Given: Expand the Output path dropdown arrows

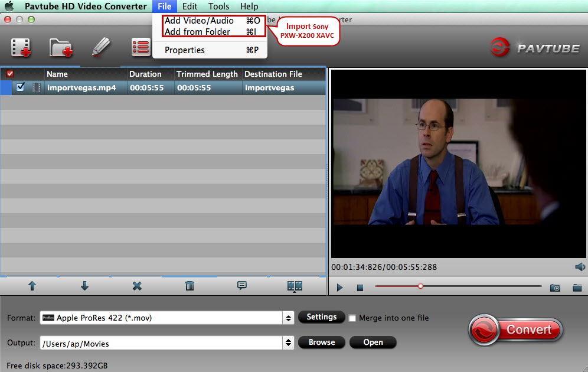Looking at the screenshot, I should (x=288, y=342).
